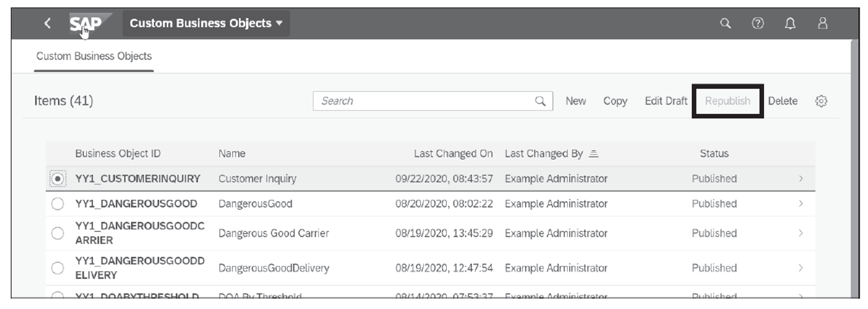Image resolution: width=868 pixels, height=309 pixels.
Task: Select the YY1_DANGEROUSGOODCARRIER radio button
Action: (x=57, y=233)
